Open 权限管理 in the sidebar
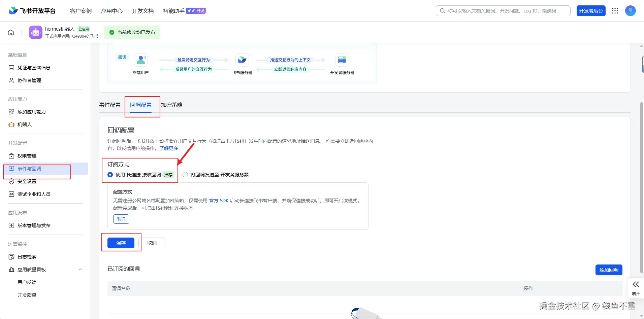 27,156
